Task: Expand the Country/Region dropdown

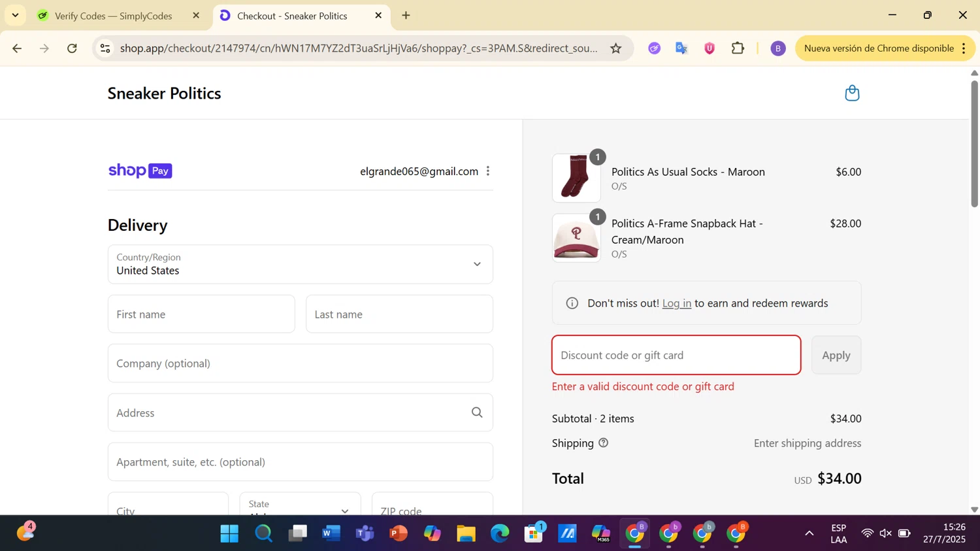Action: pos(301,264)
